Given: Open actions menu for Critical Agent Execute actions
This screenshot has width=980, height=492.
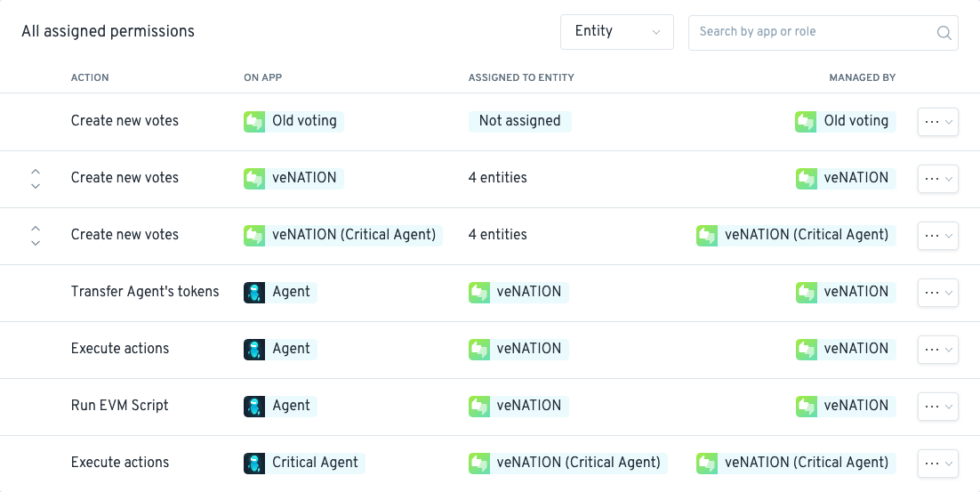Looking at the screenshot, I should (937, 464).
